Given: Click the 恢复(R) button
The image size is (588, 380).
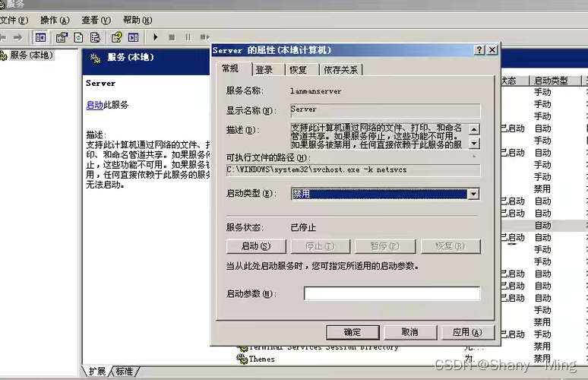Looking at the screenshot, I should [x=450, y=246].
